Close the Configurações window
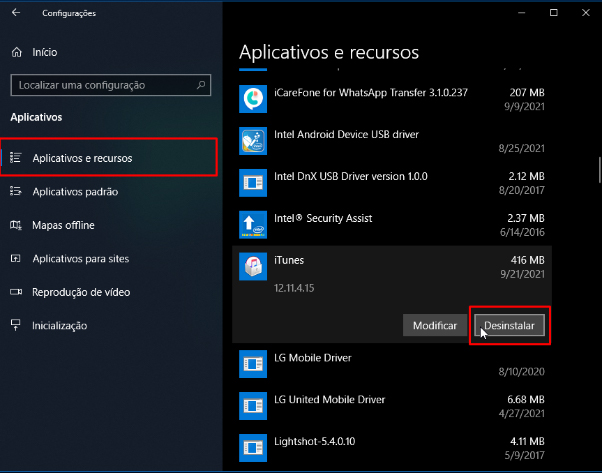This screenshot has height=474, width=602. point(585,13)
